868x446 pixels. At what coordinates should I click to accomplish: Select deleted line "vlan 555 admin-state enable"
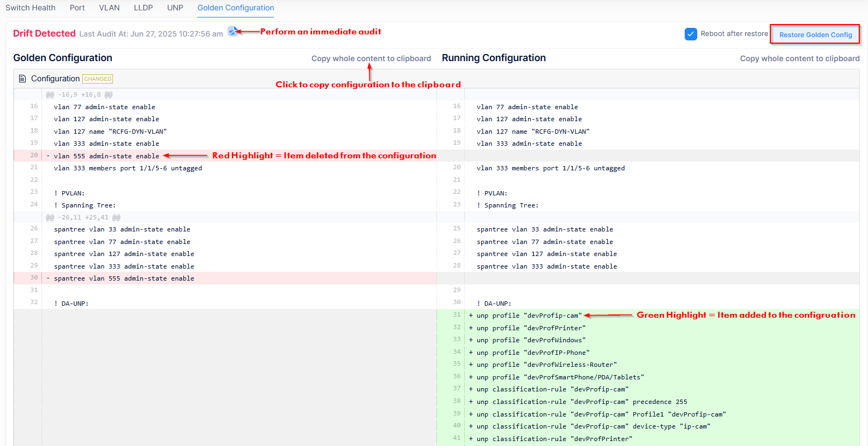tap(106, 156)
